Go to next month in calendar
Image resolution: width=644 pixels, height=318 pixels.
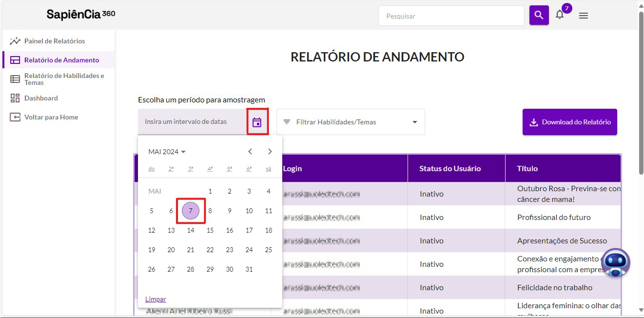(270, 152)
